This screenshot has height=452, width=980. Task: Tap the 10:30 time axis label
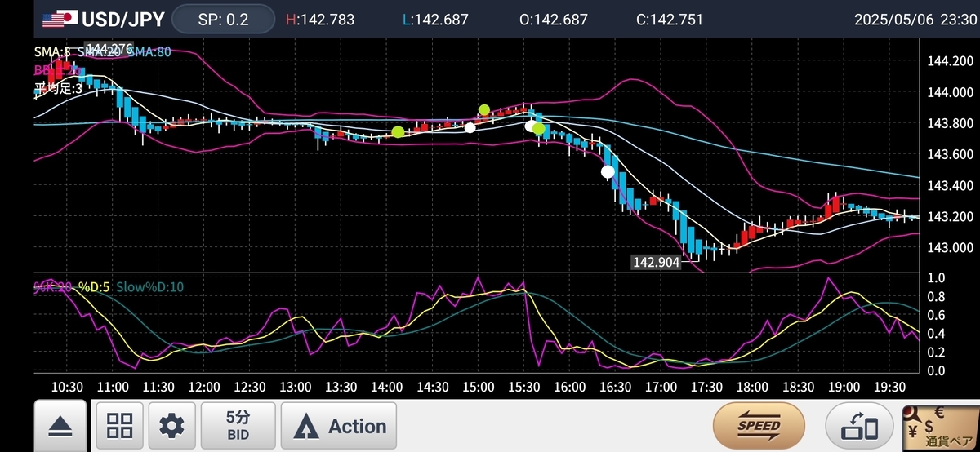(68, 386)
